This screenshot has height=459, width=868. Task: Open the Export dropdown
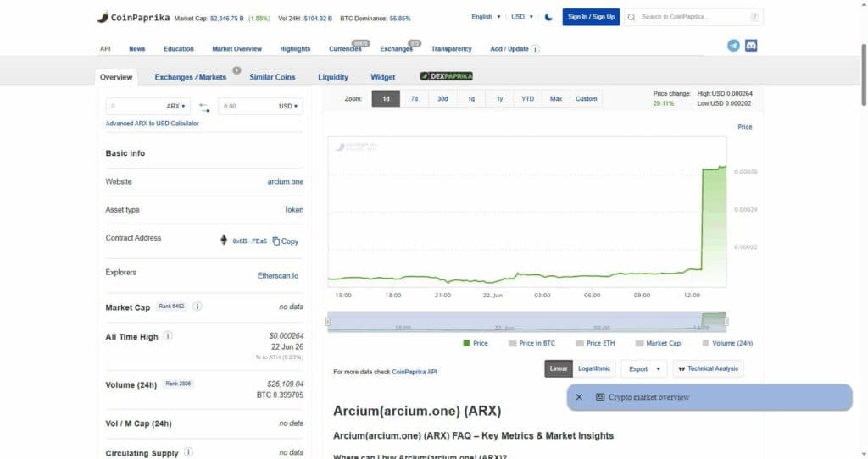coord(644,368)
